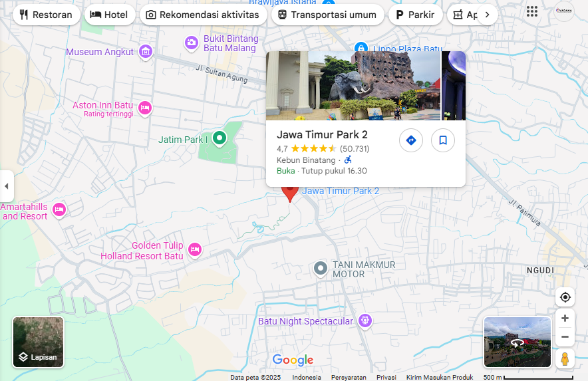Image resolution: width=588 pixels, height=381 pixels.
Task: Toggle the 500 m map scale
Action: click(528, 377)
